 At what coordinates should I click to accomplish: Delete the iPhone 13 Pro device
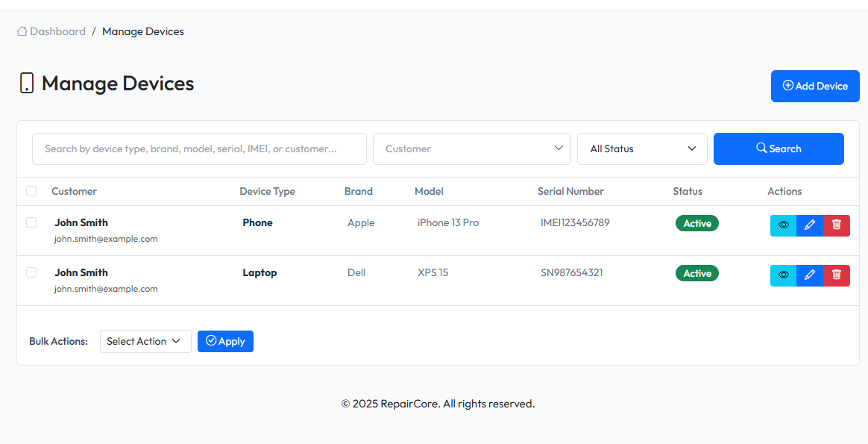click(837, 225)
